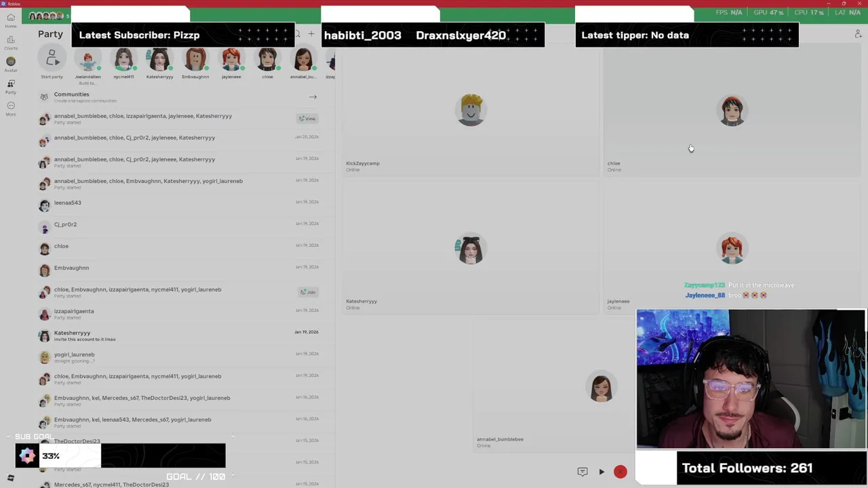Viewport: 868px width, 488px height.
Task: Click the Party page heading
Action: tap(50, 34)
